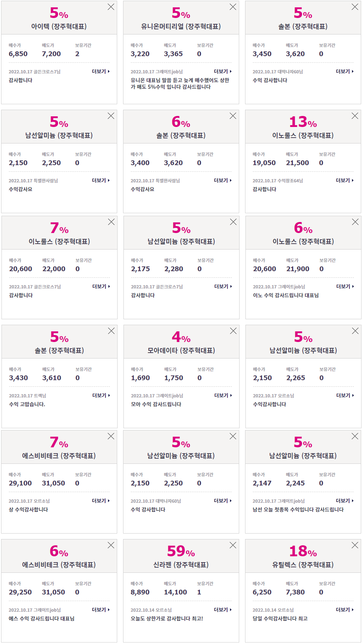Open 더보기 on the 에스비비테크 6% review
Image resolution: width=363 pixels, height=644 pixels.
101,610
